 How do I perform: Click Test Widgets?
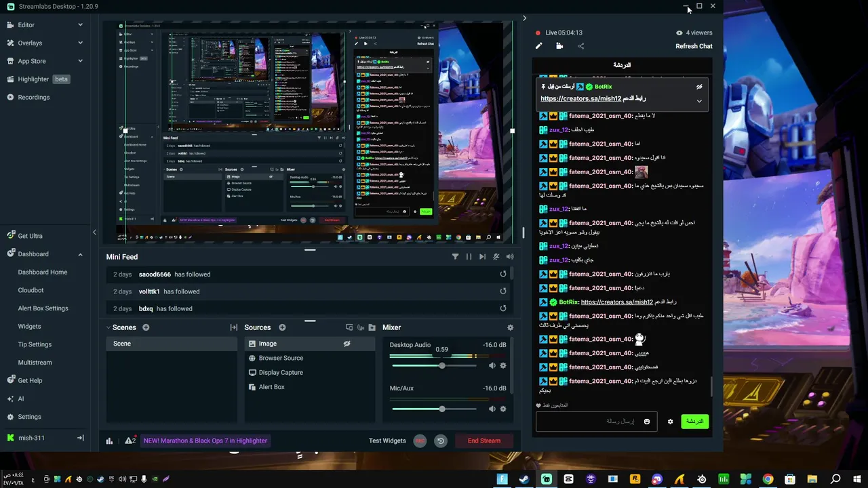[x=387, y=441]
